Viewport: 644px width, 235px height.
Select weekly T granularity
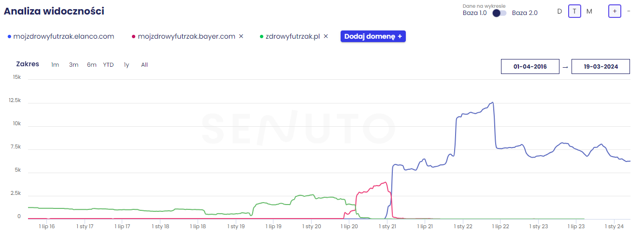pos(574,11)
